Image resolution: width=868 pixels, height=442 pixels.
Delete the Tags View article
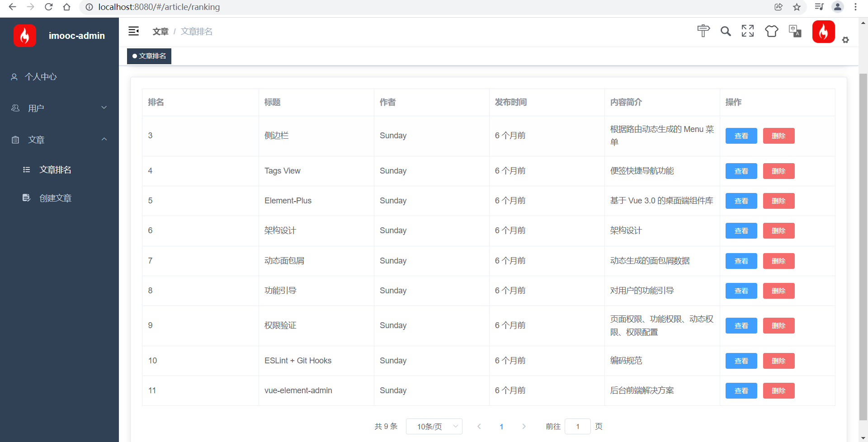pyautogui.click(x=778, y=171)
